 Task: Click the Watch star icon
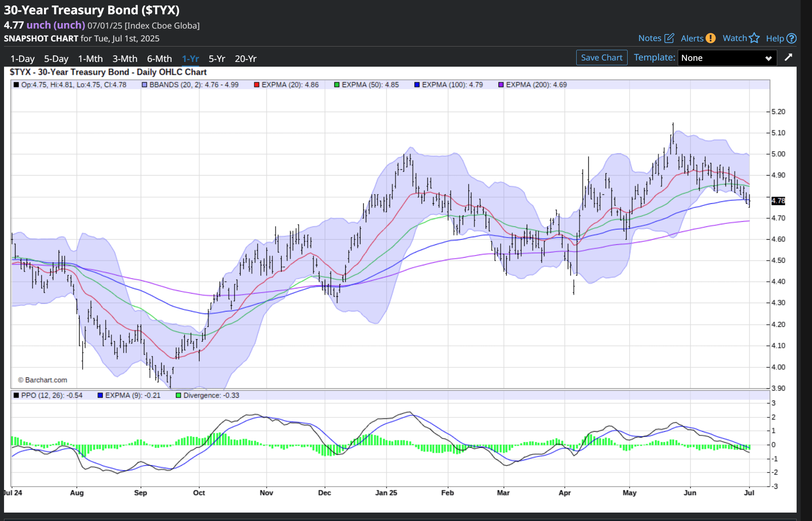(754, 38)
